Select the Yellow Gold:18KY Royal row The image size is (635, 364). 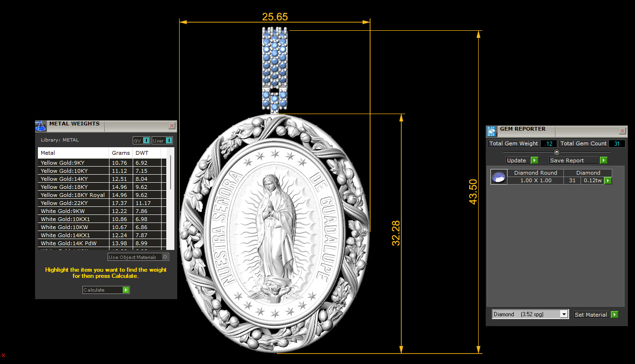(102, 195)
